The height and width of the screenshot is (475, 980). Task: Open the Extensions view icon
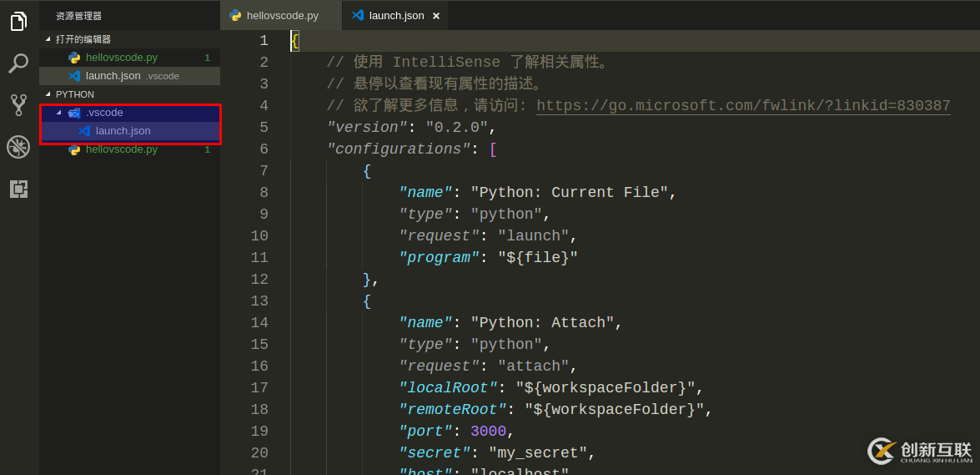(x=18, y=189)
